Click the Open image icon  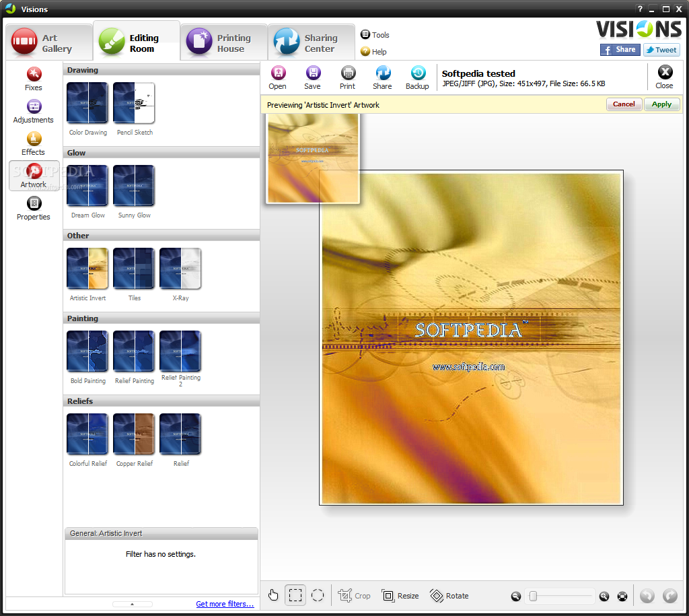(278, 77)
